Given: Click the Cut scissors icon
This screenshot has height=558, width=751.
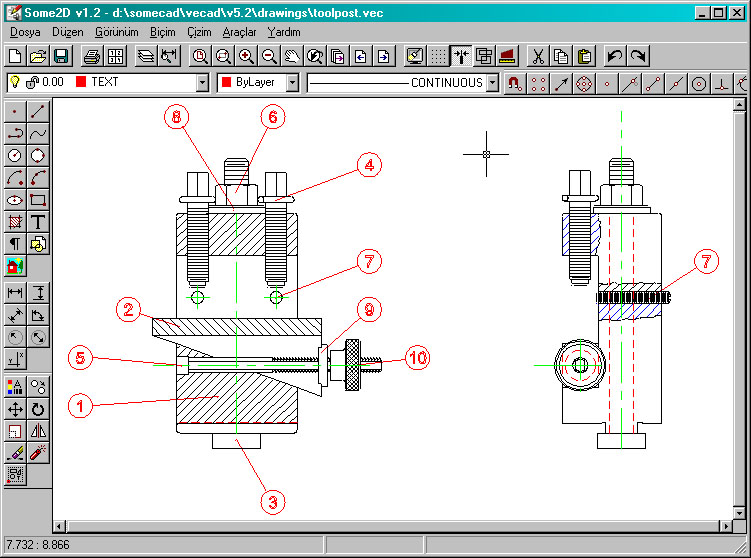Looking at the screenshot, I should [x=538, y=56].
